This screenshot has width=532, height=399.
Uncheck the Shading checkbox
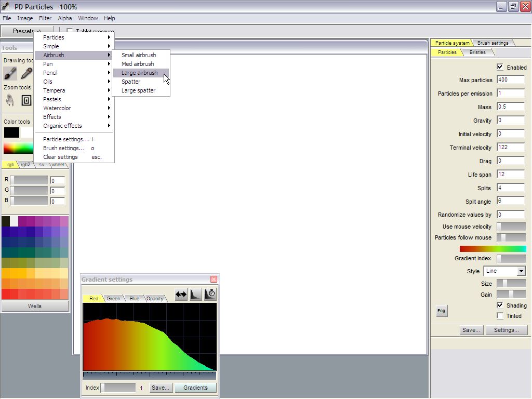[x=500, y=305]
